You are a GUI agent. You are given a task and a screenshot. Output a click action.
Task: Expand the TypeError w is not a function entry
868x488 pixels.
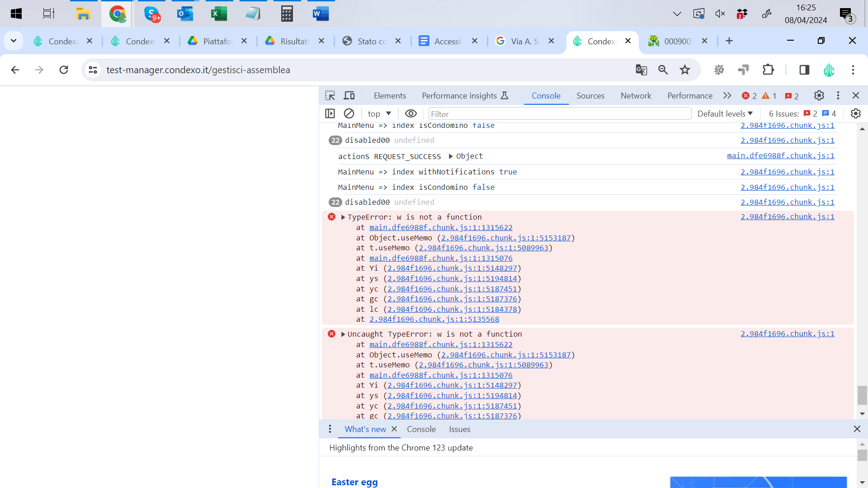[x=343, y=217]
